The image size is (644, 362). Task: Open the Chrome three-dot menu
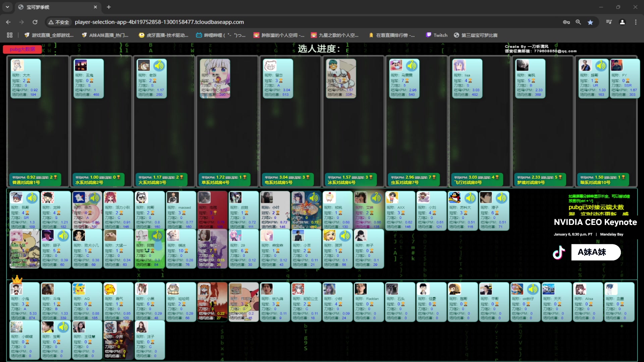point(636,22)
